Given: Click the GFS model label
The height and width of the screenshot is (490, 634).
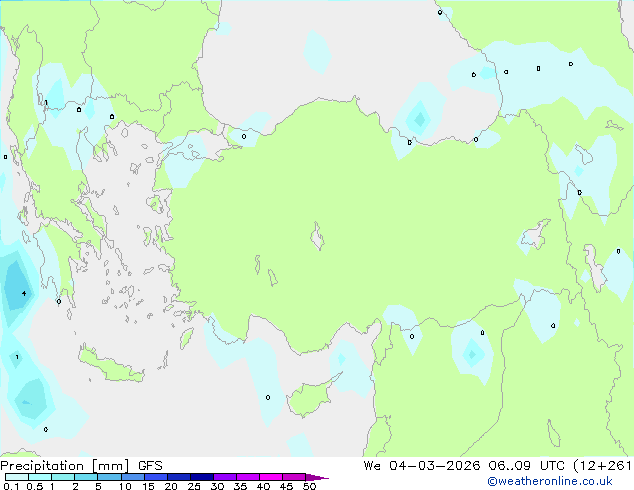Looking at the screenshot, I should (x=150, y=466).
